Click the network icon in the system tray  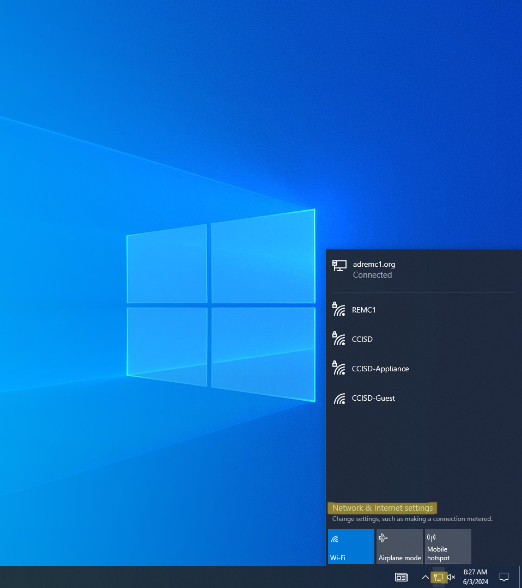point(438,577)
